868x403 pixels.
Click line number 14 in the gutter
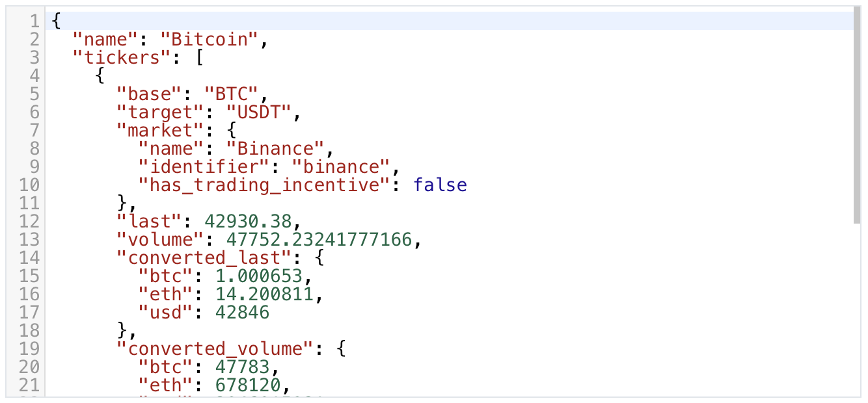coord(29,258)
